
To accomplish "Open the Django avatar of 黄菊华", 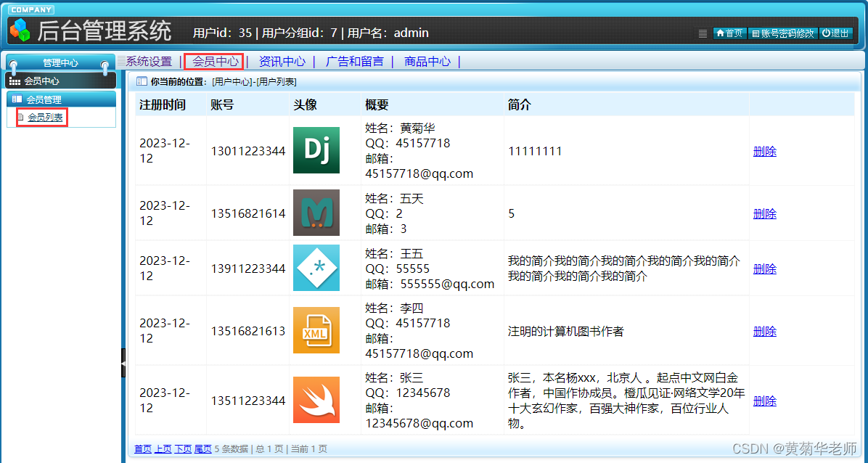I will 316,150.
